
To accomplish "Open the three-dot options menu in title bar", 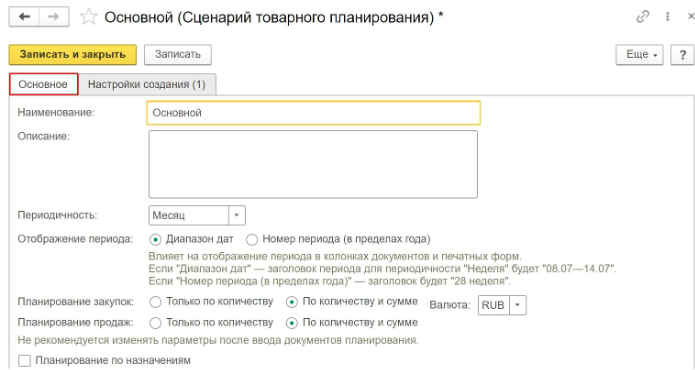I will tap(667, 17).
